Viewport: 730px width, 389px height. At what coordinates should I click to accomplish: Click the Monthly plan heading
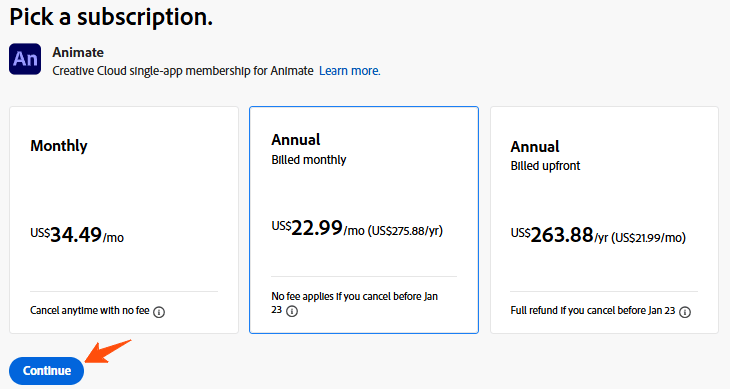click(59, 146)
